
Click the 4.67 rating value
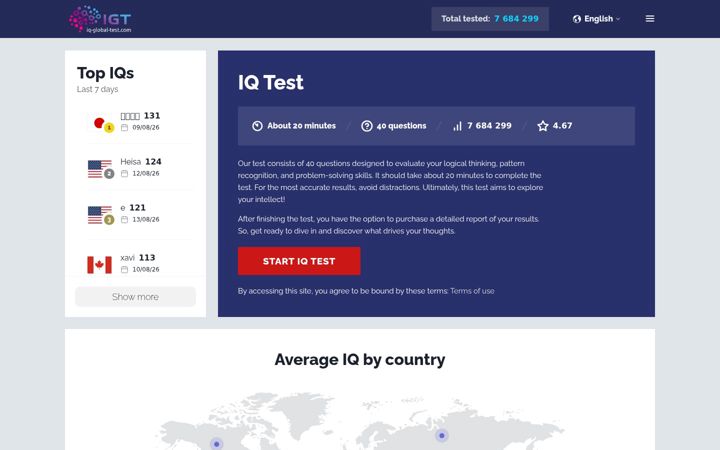coord(562,126)
